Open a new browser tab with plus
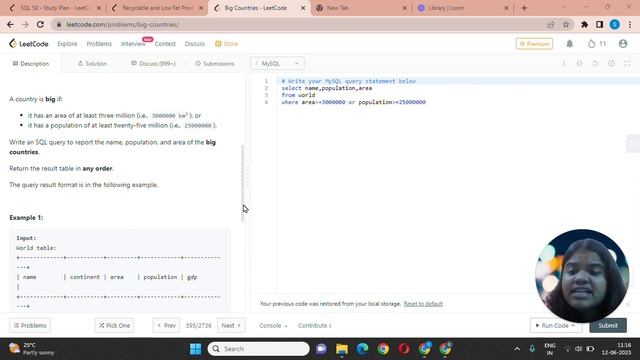 coord(524,8)
